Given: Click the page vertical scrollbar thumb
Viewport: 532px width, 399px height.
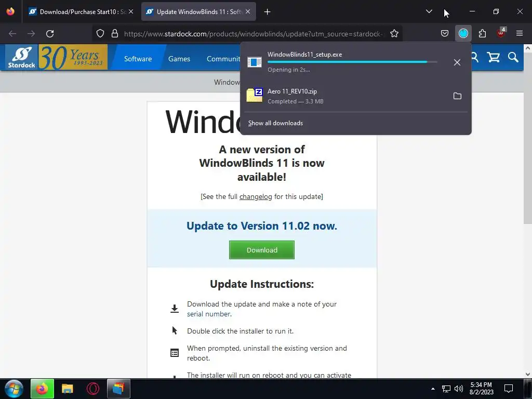Looking at the screenshot, I should click(x=528, y=137).
